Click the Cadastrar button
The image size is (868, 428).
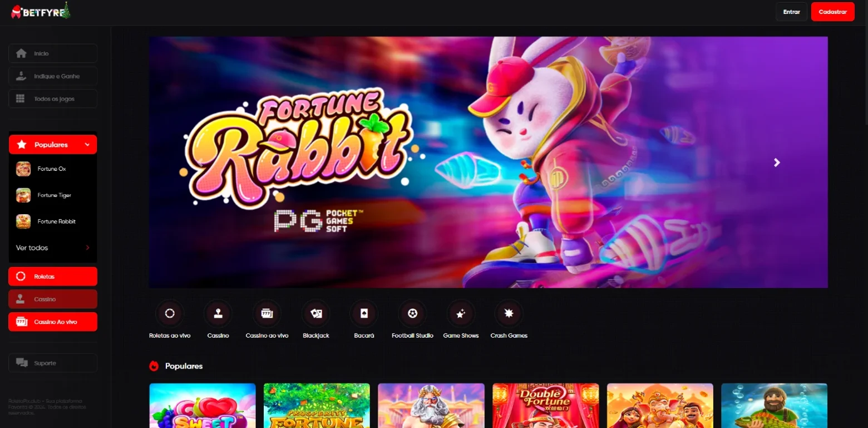832,12
